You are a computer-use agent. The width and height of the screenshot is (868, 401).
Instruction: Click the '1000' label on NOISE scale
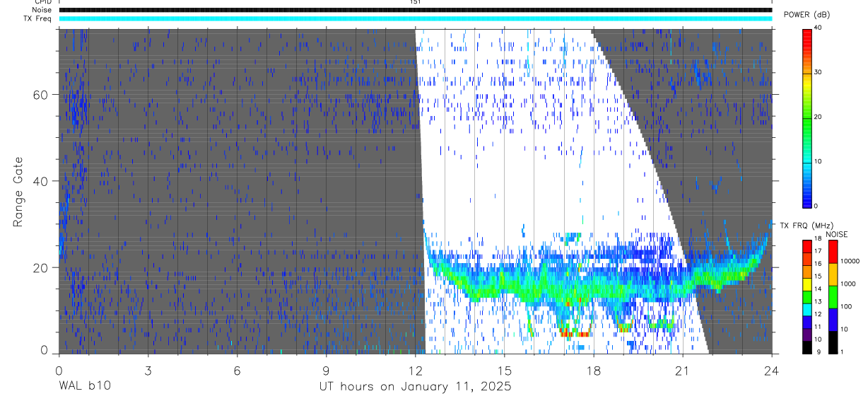tap(848, 284)
